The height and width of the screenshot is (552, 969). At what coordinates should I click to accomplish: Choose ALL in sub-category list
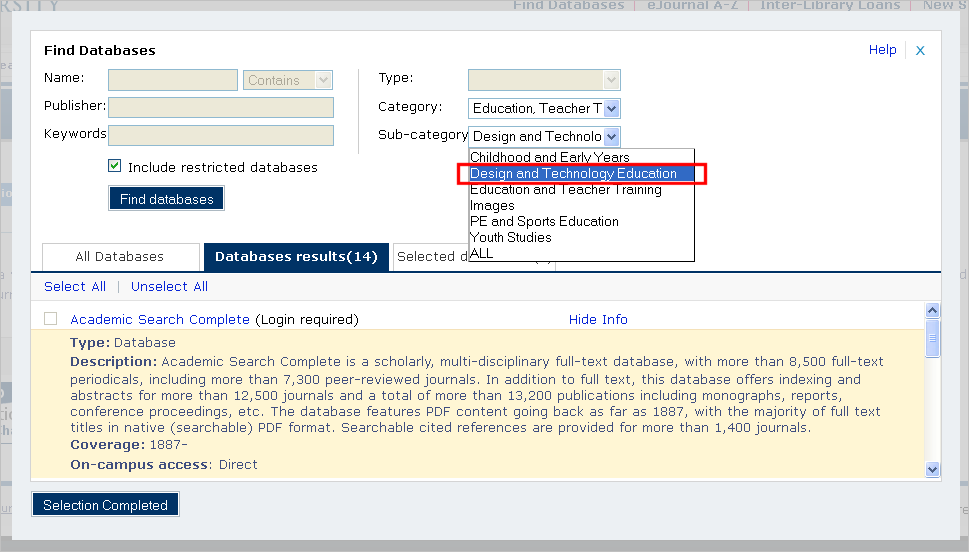tap(482, 253)
